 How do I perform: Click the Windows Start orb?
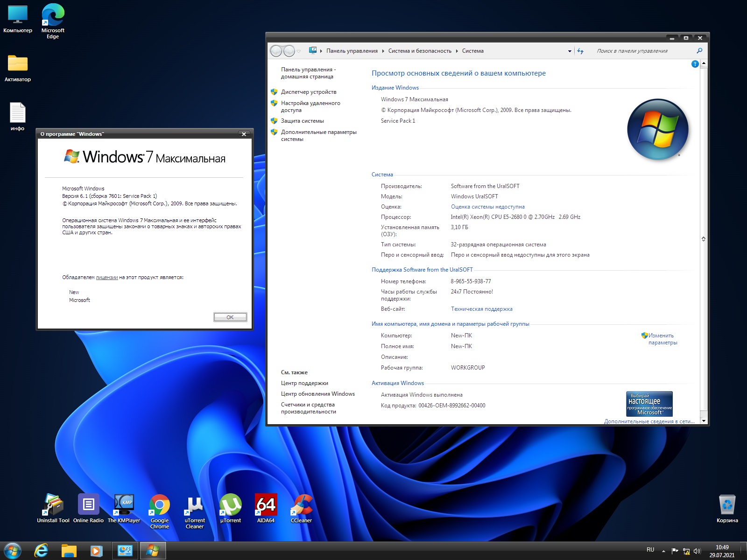tap(13, 551)
